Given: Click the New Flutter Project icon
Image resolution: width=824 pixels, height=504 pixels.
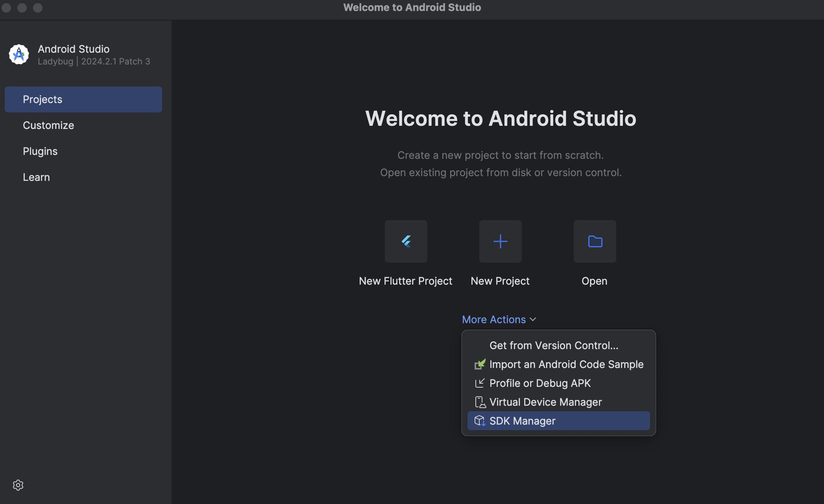Looking at the screenshot, I should [406, 241].
